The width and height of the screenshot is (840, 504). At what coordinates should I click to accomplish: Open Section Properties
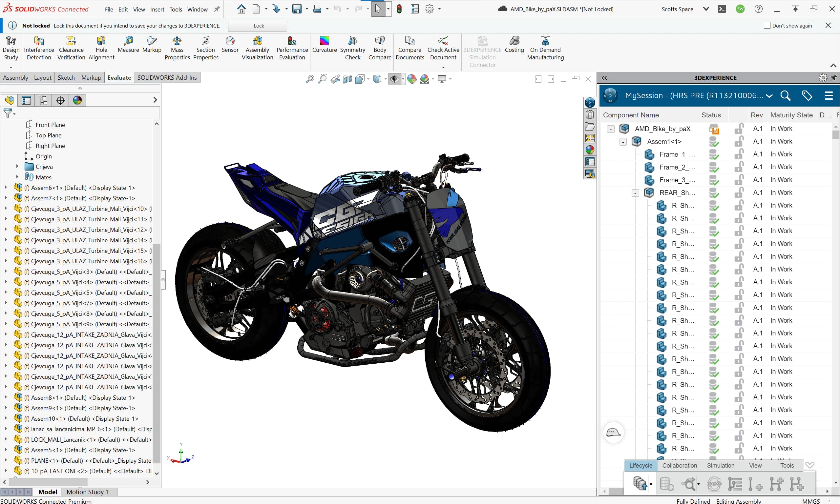point(206,48)
